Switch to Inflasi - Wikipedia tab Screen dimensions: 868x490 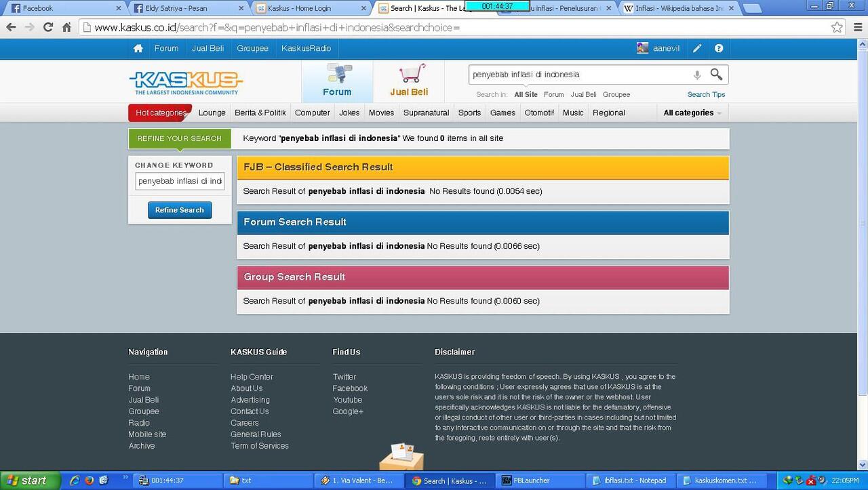pyautogui.click(x=679, y=8)
